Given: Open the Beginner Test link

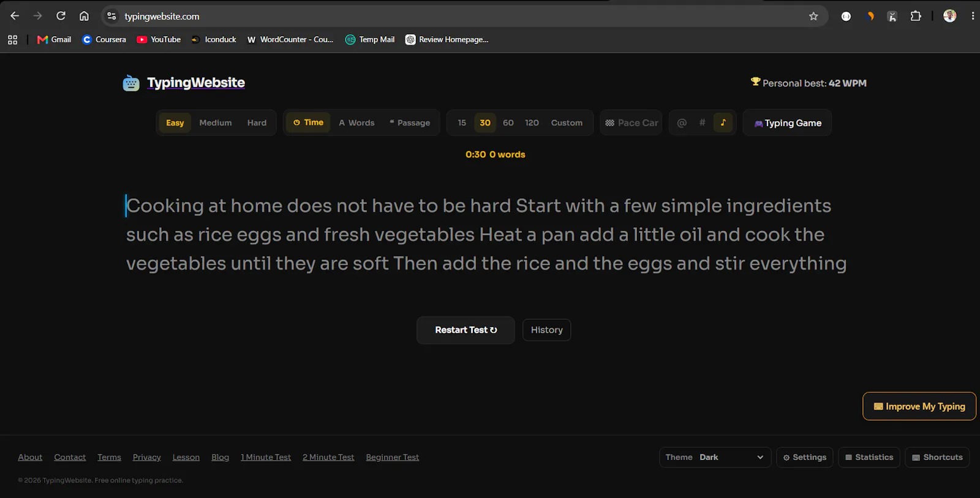Looking at the screenshot, I should (x=393, y=458).
